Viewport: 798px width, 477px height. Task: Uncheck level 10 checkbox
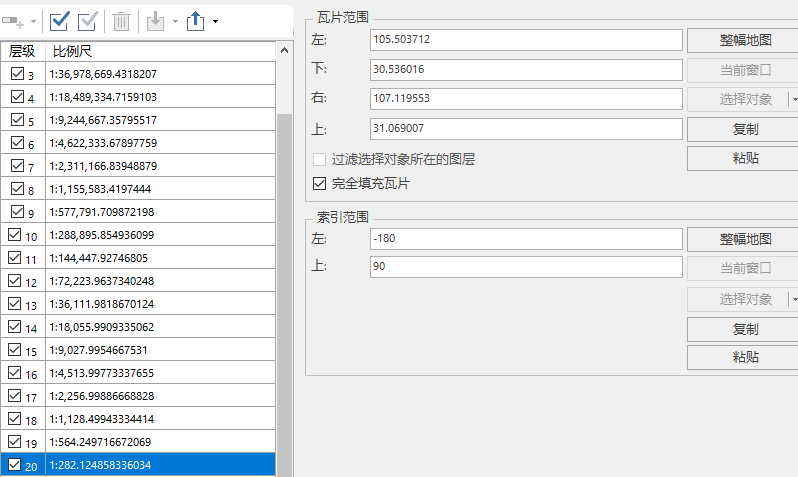[14, 234]
